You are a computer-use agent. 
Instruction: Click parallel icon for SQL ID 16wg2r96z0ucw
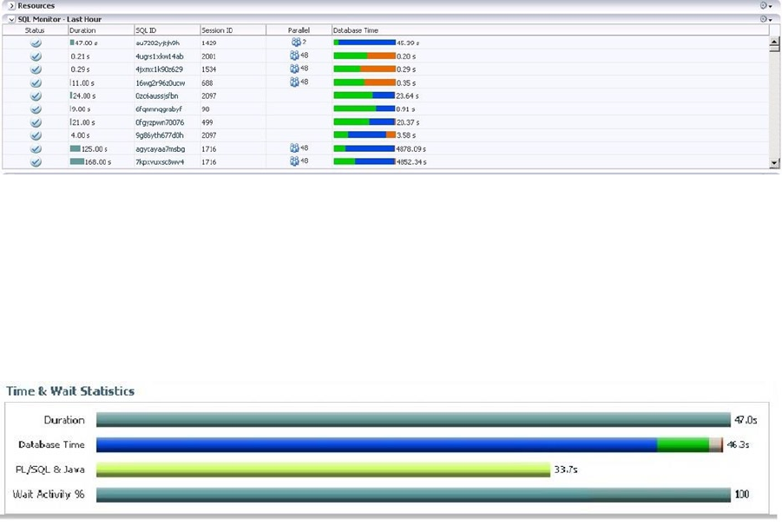(294, 82)
